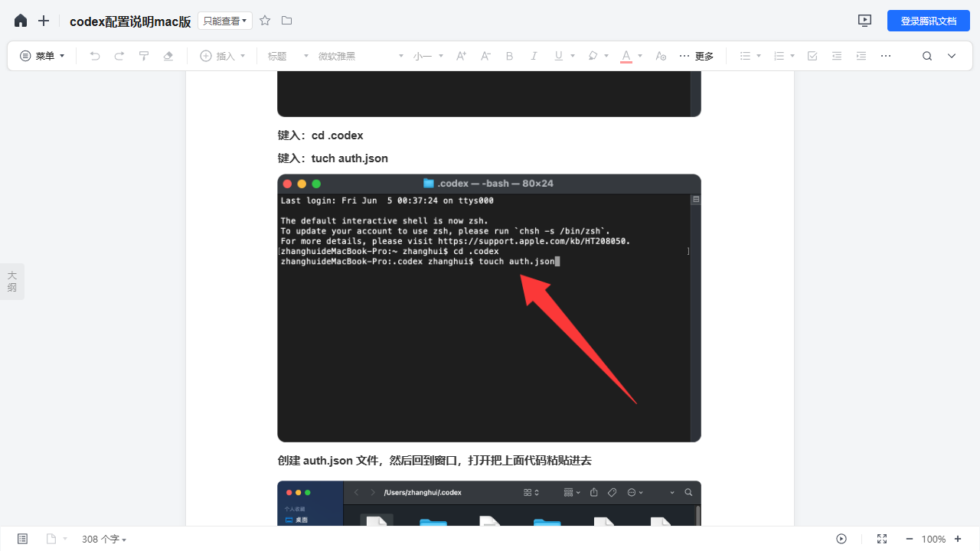Viewport: 980px width, 551px height.
Task: Open the page view icon in status bar
Action: pyautogui.click(x=22, y=539)
